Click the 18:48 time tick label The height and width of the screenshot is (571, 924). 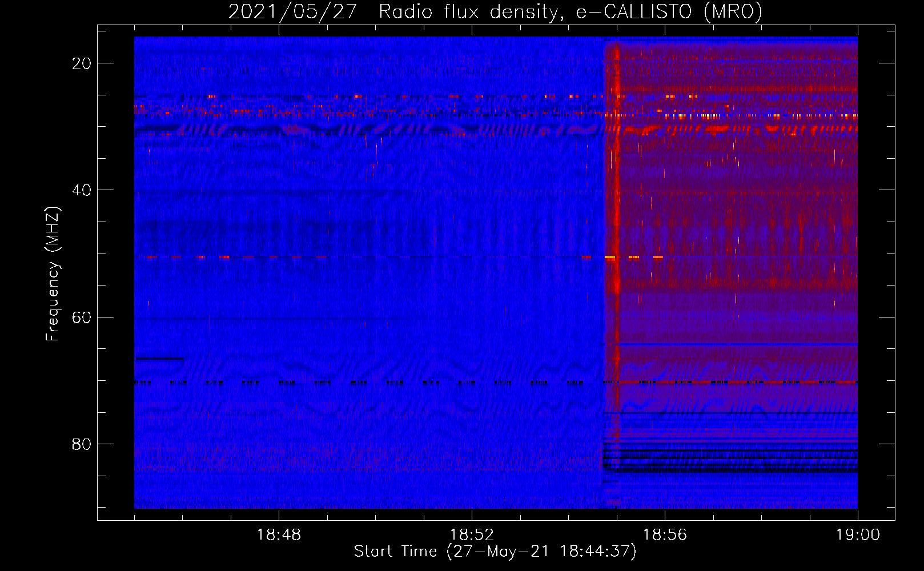[x=279, y=535]
